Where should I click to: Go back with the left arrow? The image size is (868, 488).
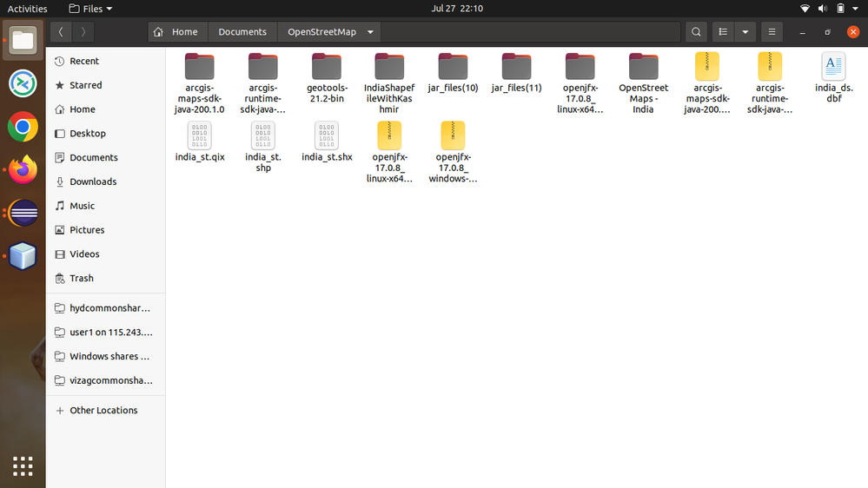[61, 32]
